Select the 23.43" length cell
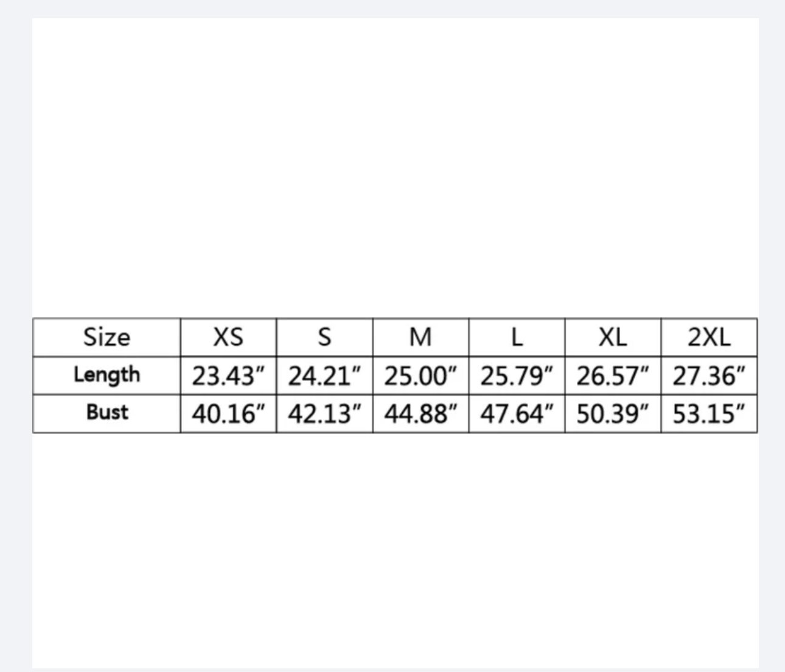Image resolution: width=785 pixels, height=672 pixels. (228, 376)
